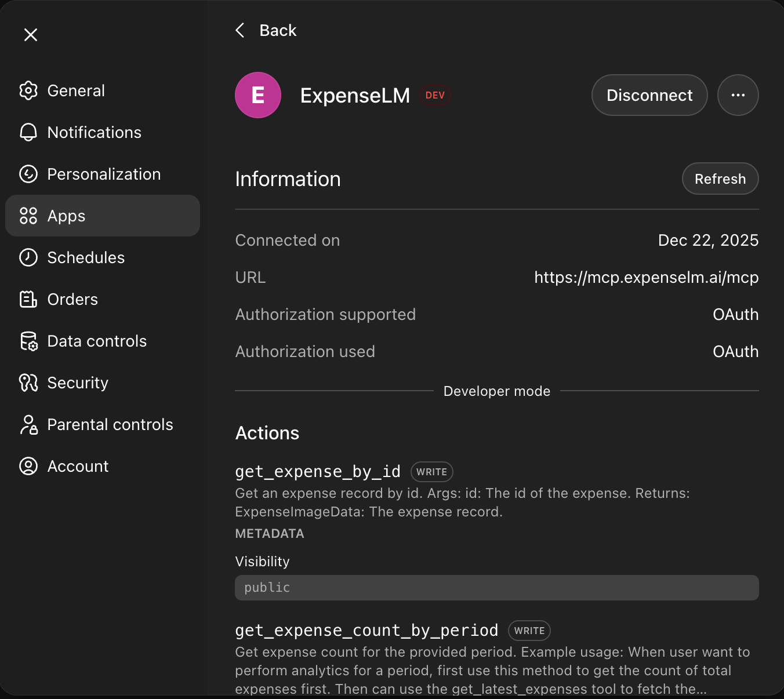Open Schedules using the clock icon
The width and height of the screenshot is (784, 699).
coord(28,257)
